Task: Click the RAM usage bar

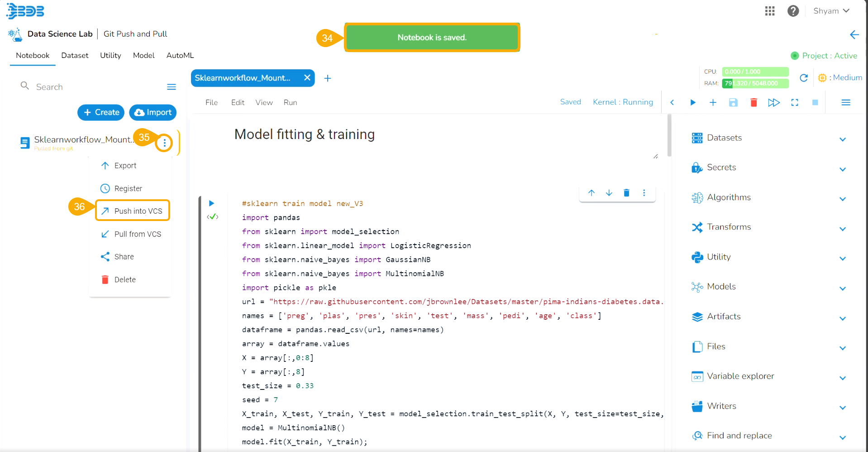Action: tap(755, 83)
